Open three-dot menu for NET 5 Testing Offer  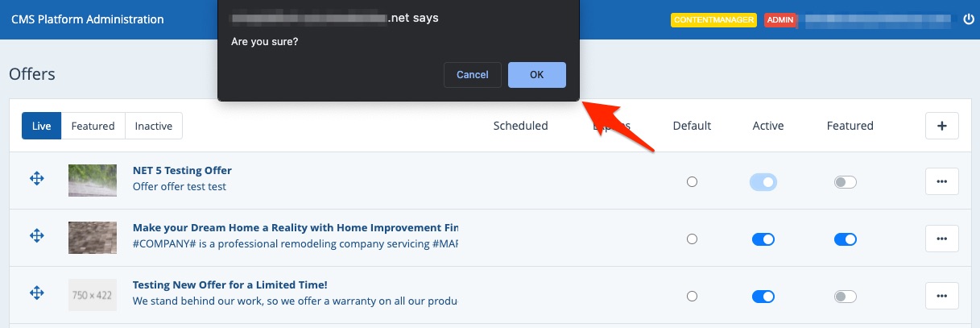[x=941, y=182]
